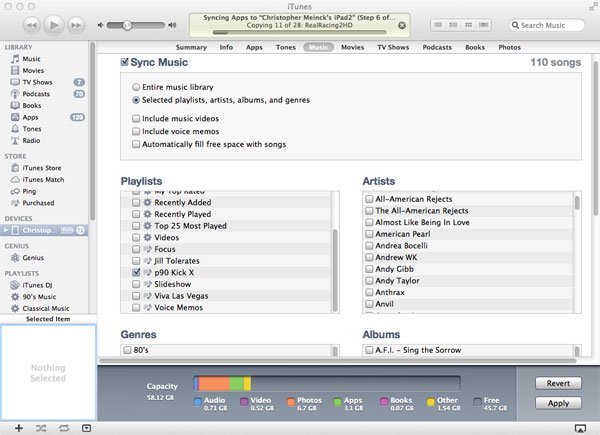The height and width of the screenshot is (435, 600).
Task: Click the Apply button
Action: (x=558, y=403)
